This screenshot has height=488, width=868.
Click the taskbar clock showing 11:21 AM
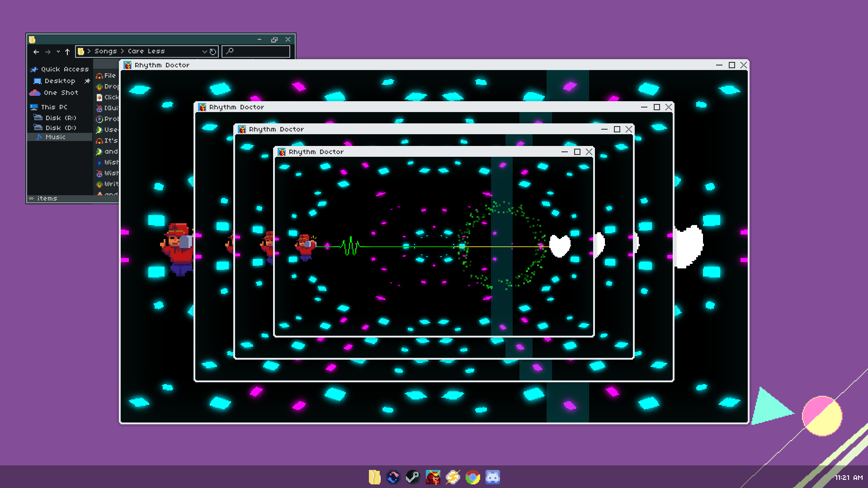(x=848, y=478)
